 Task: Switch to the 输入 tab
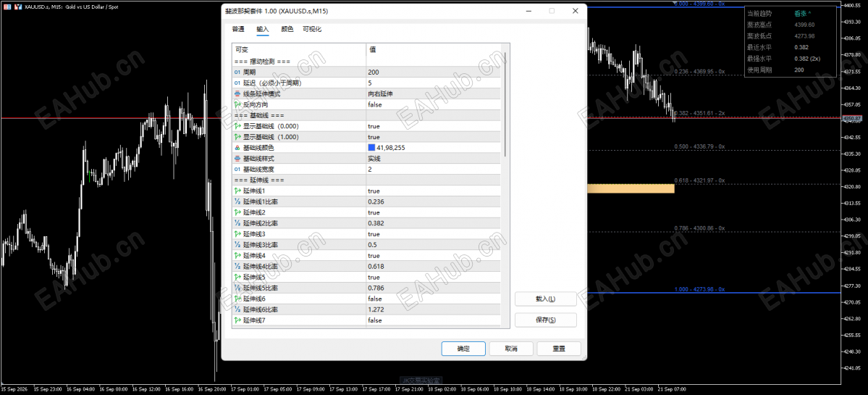(x=262, y=30)
